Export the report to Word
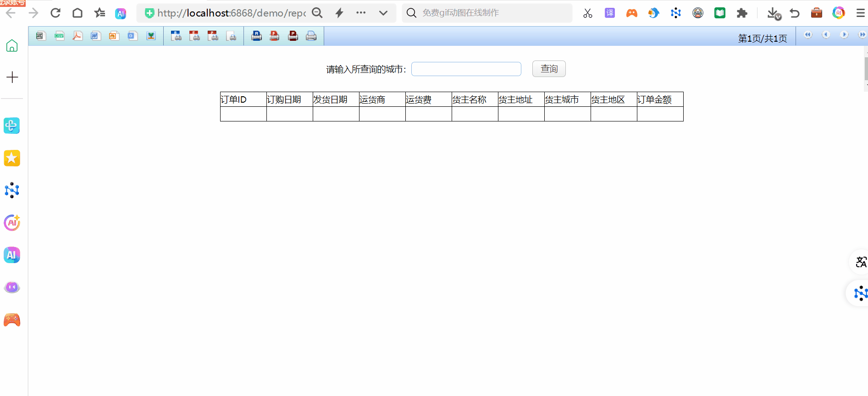This screenshot has width=868, height=396. click(x=95, y=36)
